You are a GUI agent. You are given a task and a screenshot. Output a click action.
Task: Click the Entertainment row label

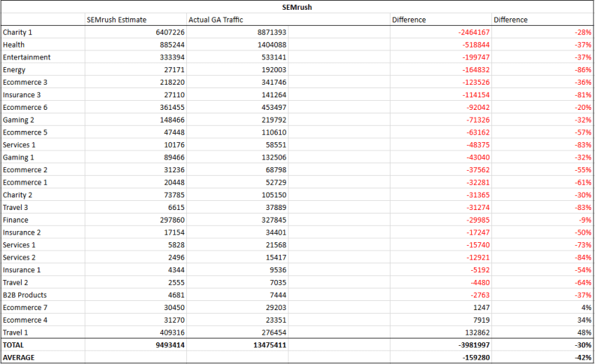coord(43,57)
